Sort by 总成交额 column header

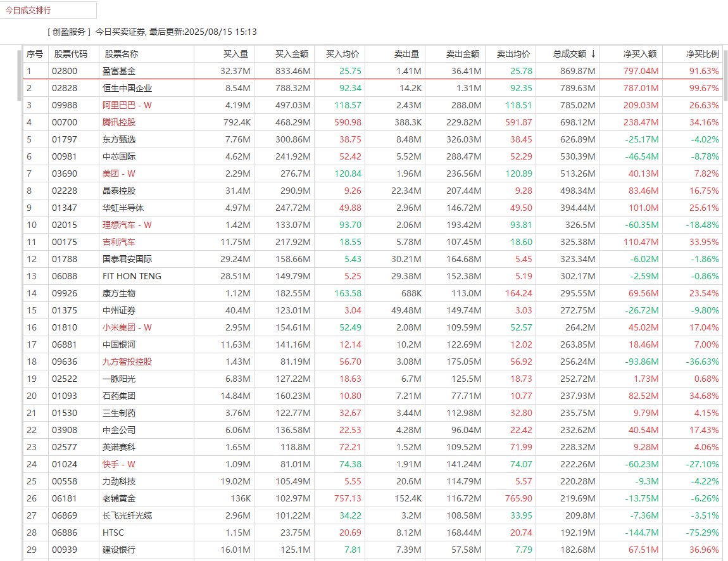coord(569,54)
